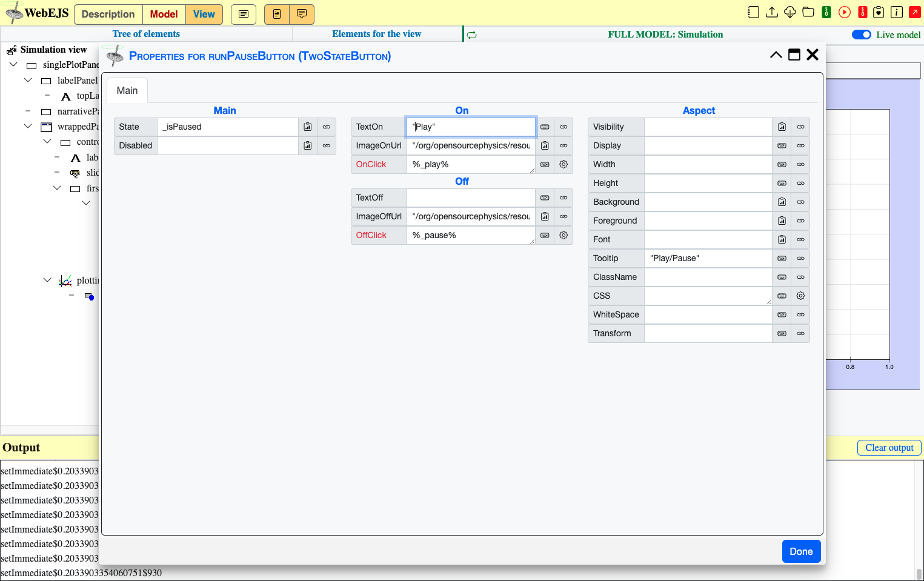
Task: Click the Clear output button
Action: pyautogui.click(x=889, y=448)
